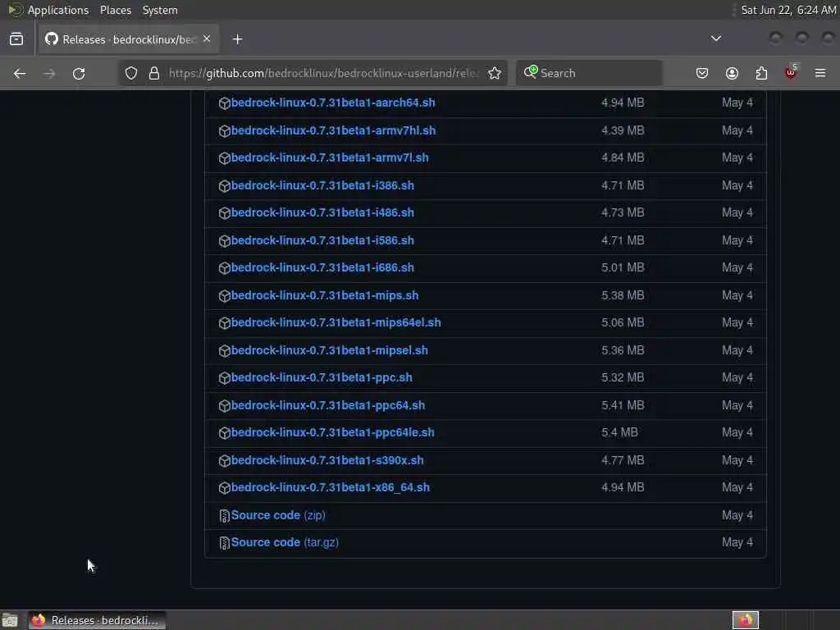Open uBlock Origin extension icon
The image size is (840, 630).
click(x=791, y=72)
